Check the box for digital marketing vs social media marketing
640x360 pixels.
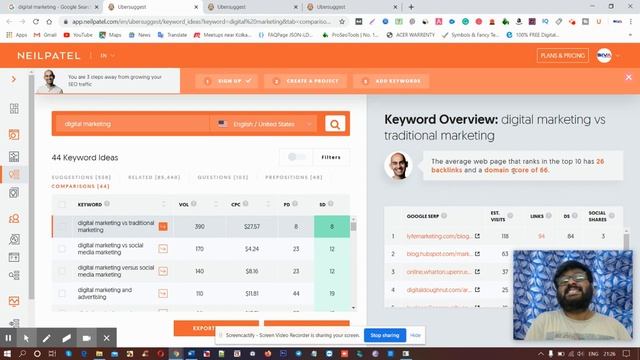(x=62, y=249)
